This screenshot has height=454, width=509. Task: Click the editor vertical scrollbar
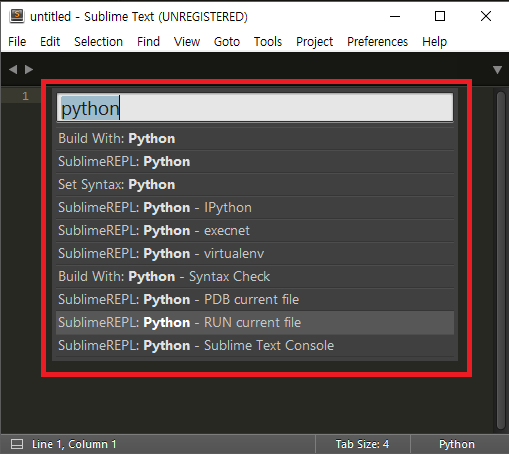pos(501,261)
